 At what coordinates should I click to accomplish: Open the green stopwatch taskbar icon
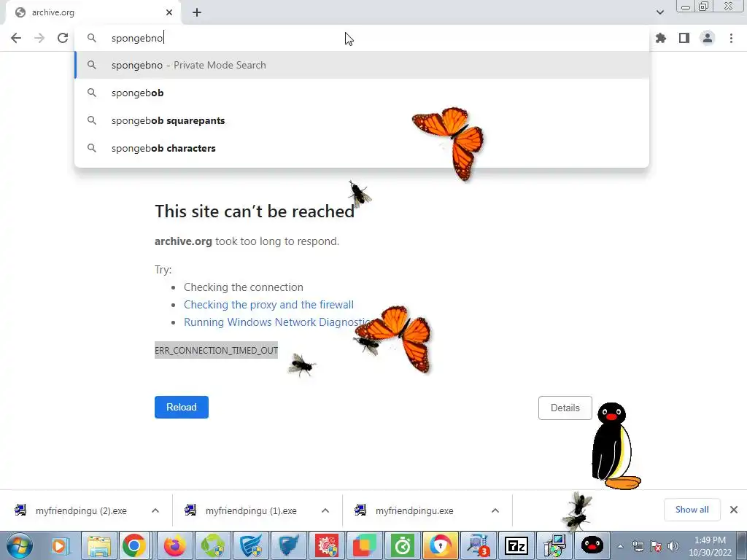click(403, 545)
